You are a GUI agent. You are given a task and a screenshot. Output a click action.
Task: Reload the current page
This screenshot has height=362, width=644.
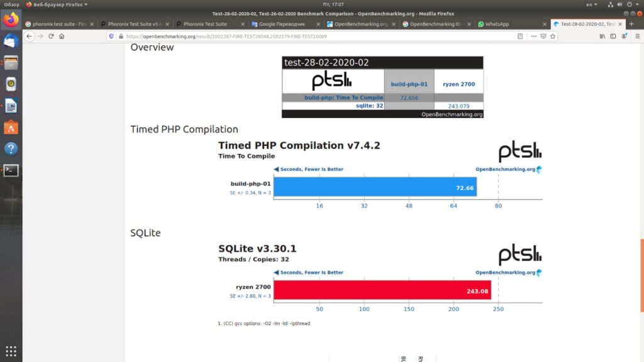pos(51,36)
